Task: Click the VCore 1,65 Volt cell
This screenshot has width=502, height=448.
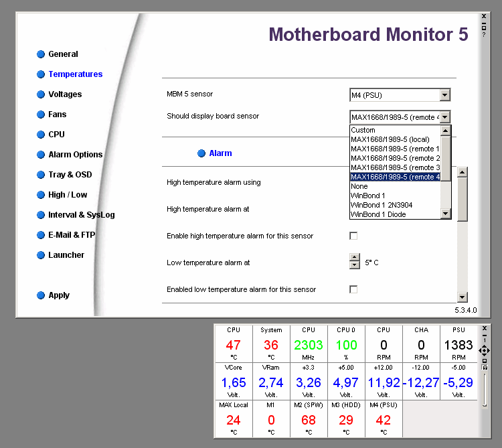Action: pyautogui.click(x=234, y=381)
